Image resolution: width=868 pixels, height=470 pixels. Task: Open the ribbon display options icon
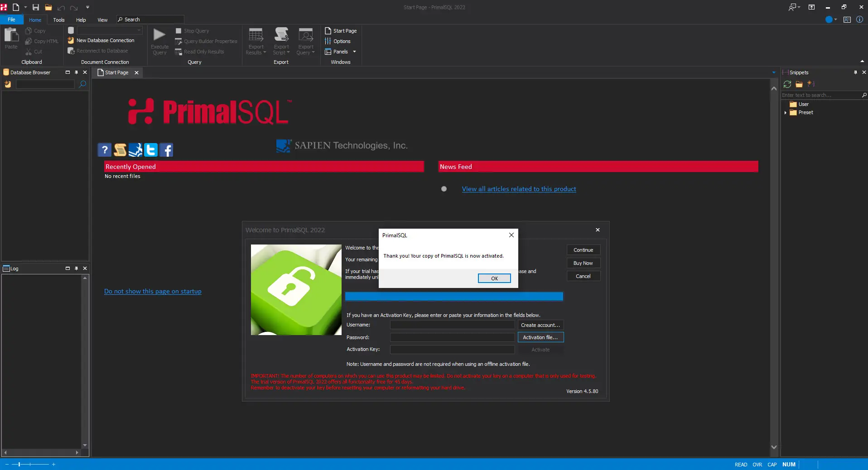pyautogui.click(x=811, y=7)
